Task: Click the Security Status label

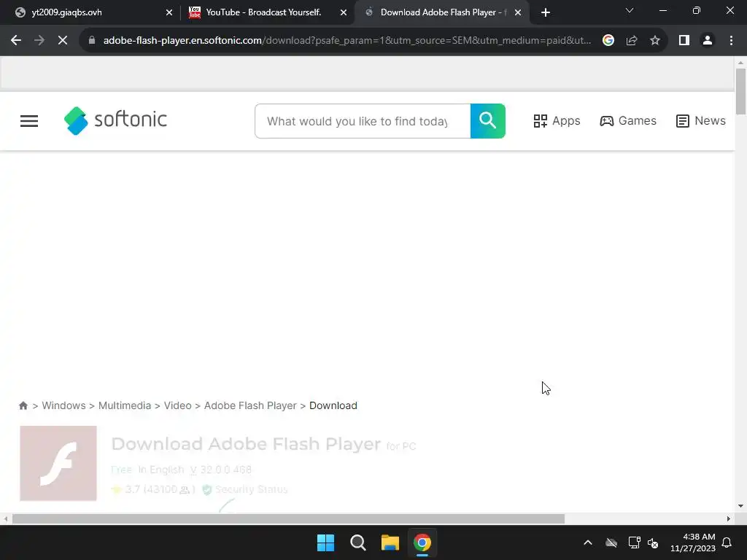Action: pyautogui.click(x=251, y=489)
